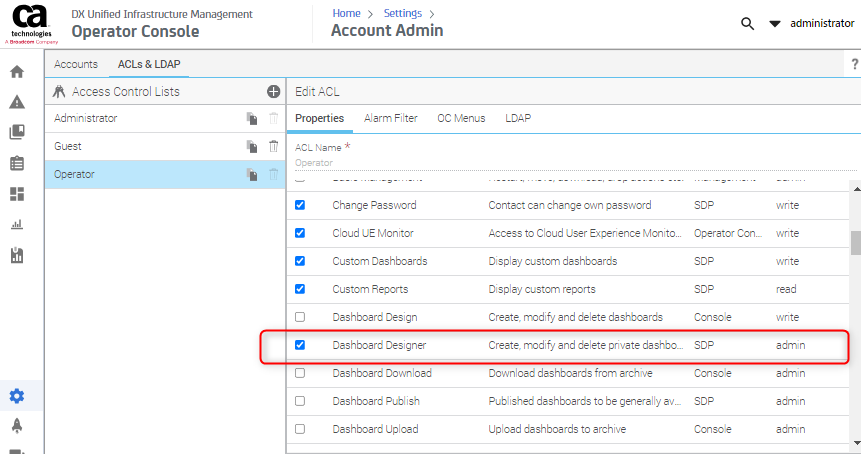
Task: Switch to the Accounts tab
Action: (76, 64)
